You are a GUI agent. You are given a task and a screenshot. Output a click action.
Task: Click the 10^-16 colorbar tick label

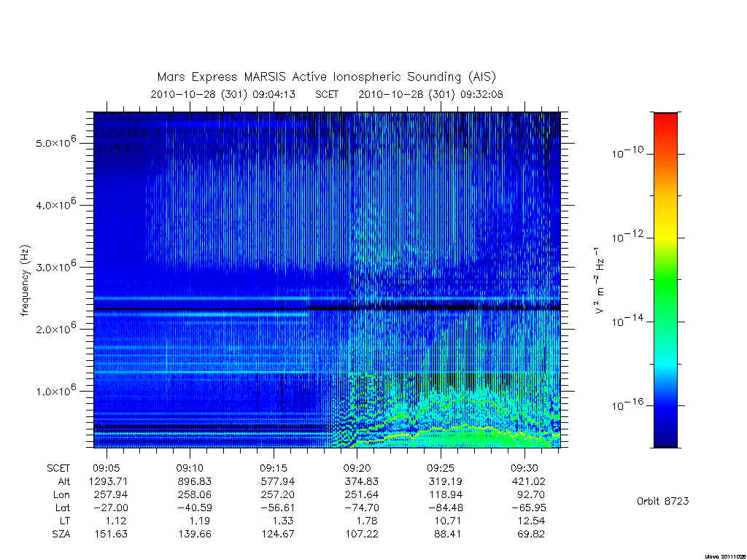point(627,404)
